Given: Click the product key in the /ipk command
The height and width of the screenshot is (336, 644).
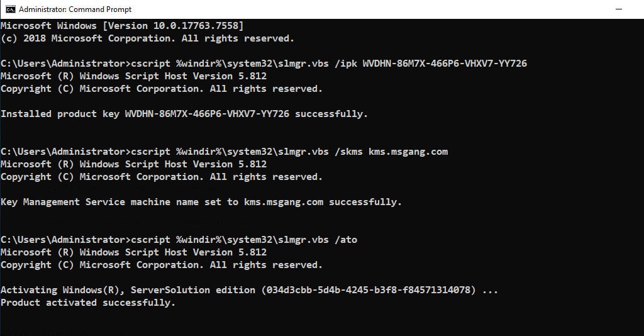Looking at the screenshot, I should click(445, 64).
